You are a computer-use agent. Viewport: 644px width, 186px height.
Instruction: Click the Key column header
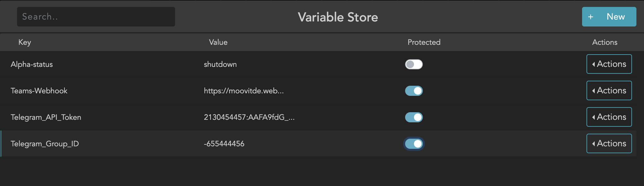pos(25,42)
